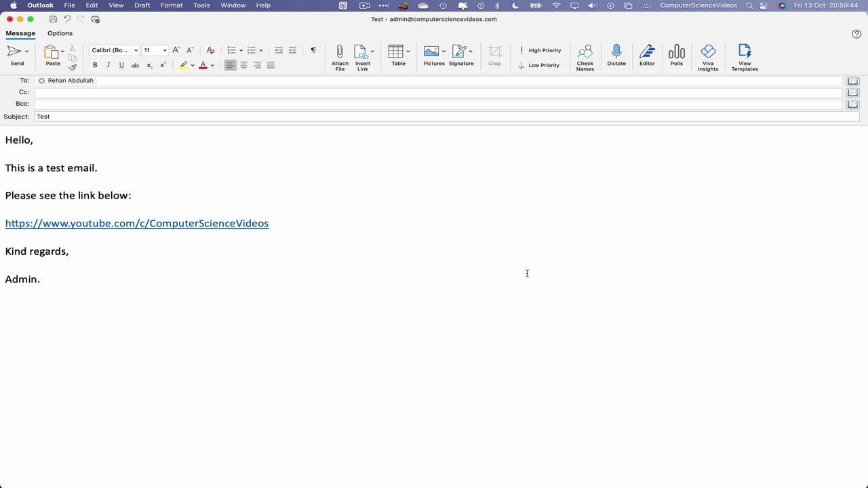Open numbered list style dropdown arrow
The width and height of the screenshot is (868, 488).
pos(261,50)
